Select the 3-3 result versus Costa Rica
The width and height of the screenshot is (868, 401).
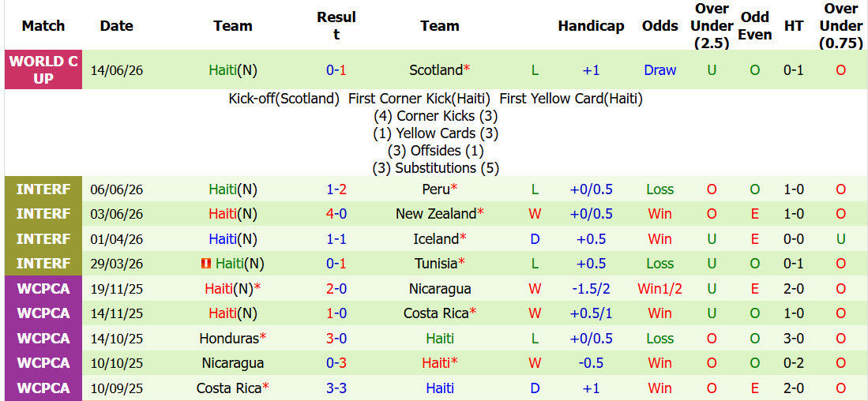[x=336, y=388]
